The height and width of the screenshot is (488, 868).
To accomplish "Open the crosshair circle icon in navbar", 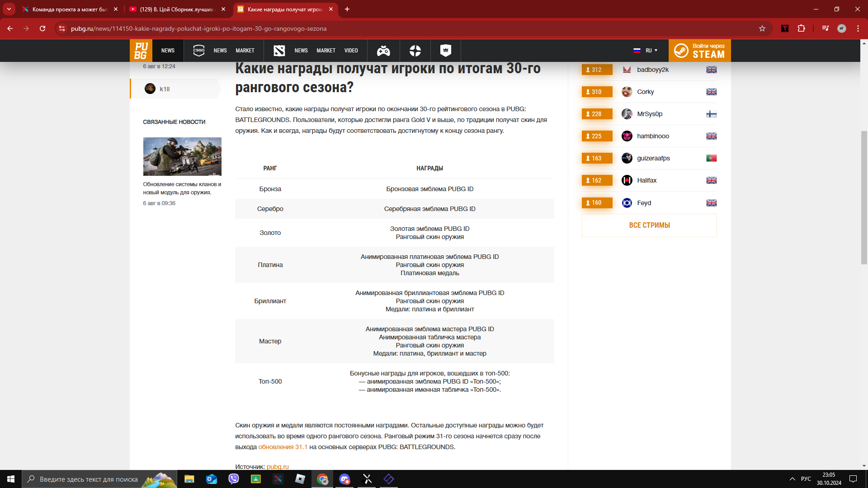I will coord(415,51).
